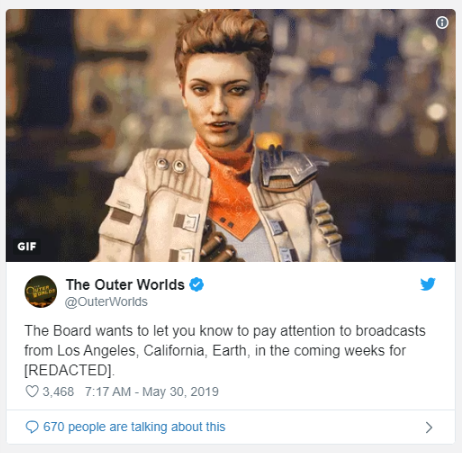Open '670 people are talking about this'
The height and width of the screenshot is (453, 462).
click(x=134, y=427)
